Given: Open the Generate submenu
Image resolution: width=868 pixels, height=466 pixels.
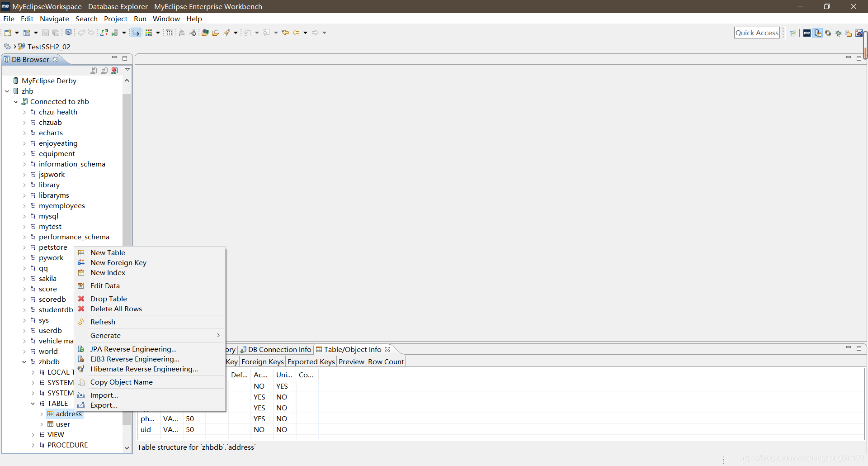Looking at the screenshot, I should point(150,335).
